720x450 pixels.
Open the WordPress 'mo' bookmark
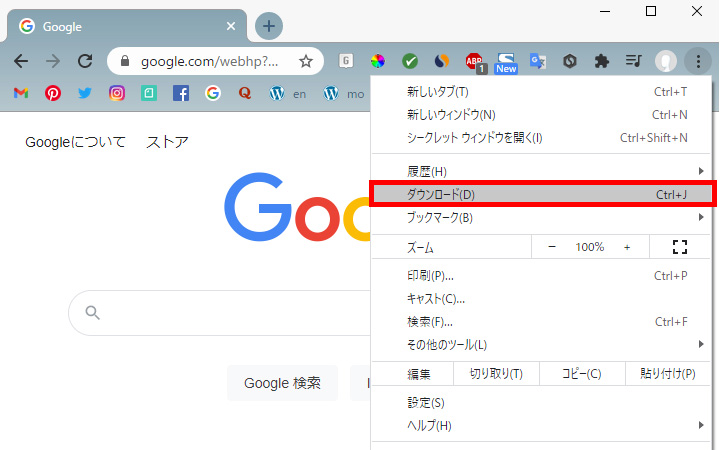point(343,94)
